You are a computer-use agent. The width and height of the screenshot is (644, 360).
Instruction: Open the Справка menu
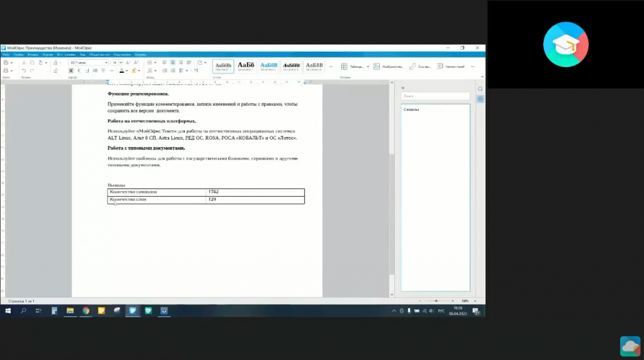(140, 55)
